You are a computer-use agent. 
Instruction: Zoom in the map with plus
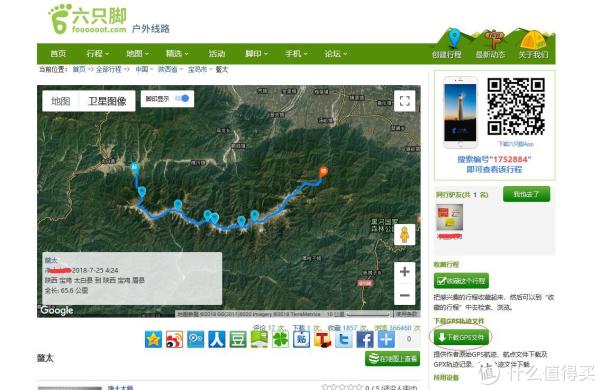(404, 272)
